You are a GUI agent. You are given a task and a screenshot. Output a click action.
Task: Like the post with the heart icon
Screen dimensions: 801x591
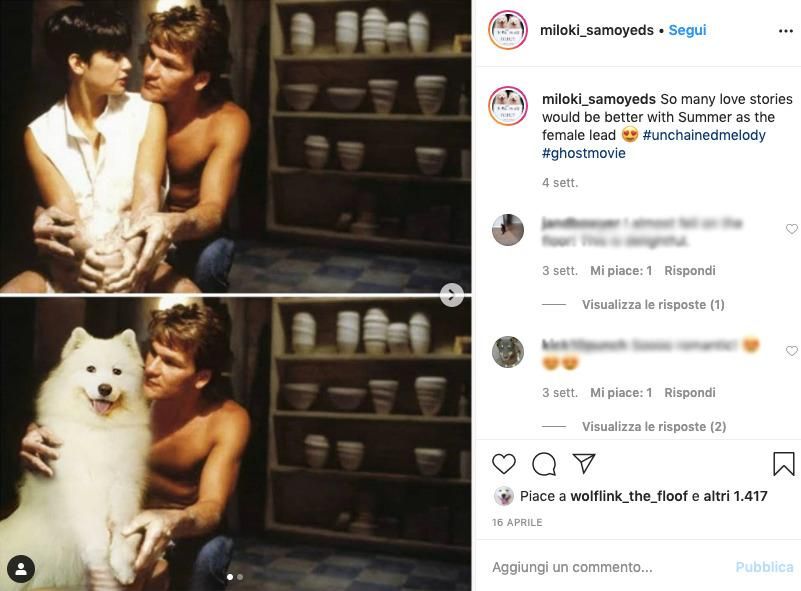(504, 464)
